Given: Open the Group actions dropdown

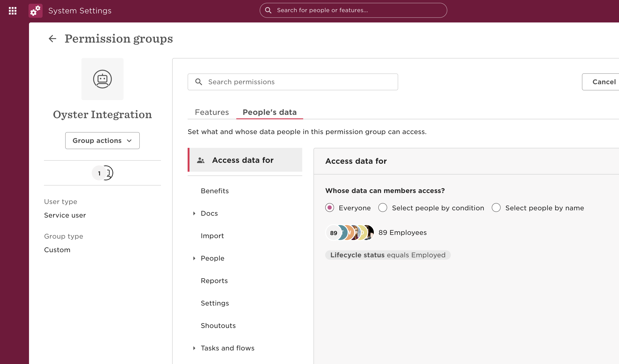Looking at the screenshot, I should click(102, 141).
